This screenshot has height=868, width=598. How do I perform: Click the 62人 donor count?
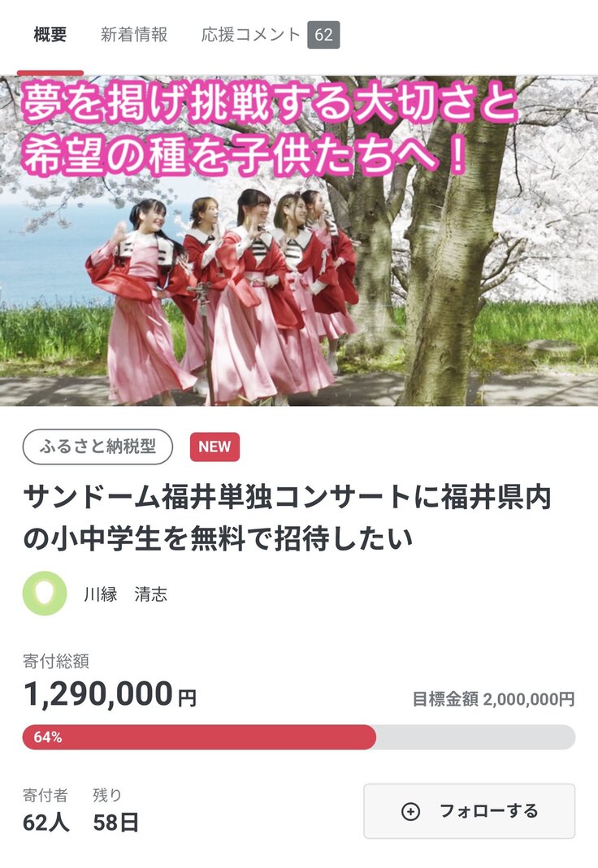coord(46,823)
